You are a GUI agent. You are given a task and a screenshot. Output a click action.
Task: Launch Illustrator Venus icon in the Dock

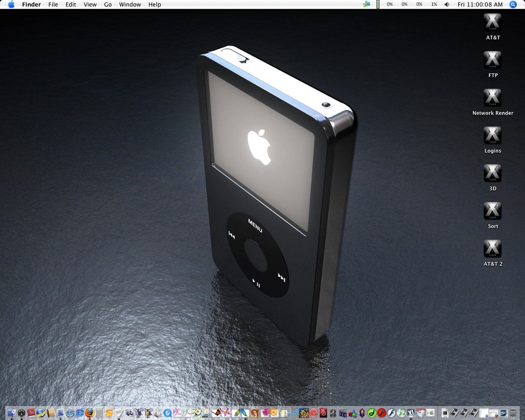point(255,413)
